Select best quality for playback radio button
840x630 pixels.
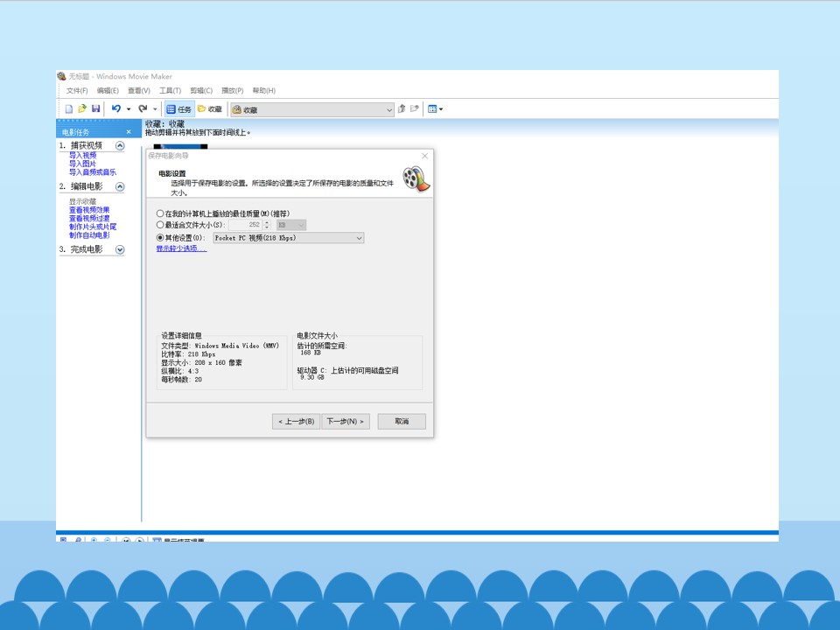pyautogui.click(x=159, y=213)
